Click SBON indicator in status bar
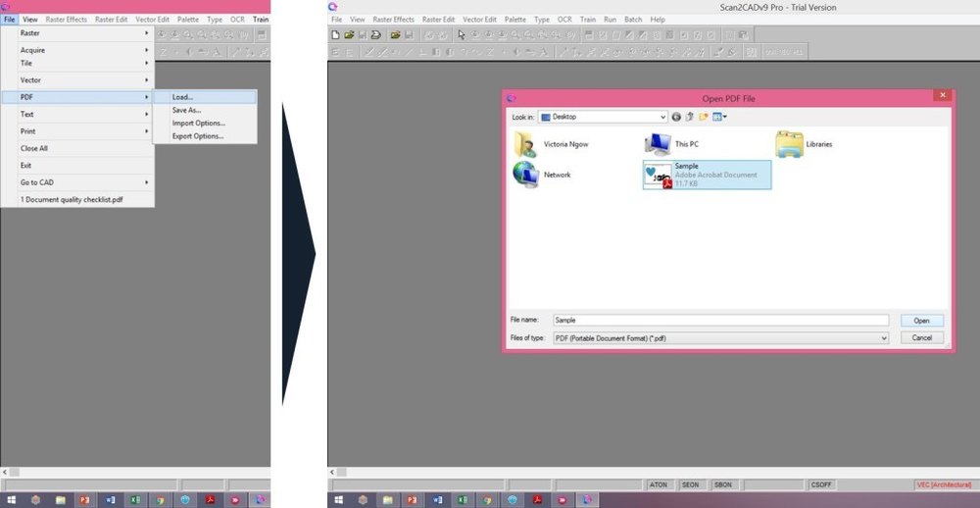The width and height of the screenshot is (980, 508). click(x=722, y=484)
